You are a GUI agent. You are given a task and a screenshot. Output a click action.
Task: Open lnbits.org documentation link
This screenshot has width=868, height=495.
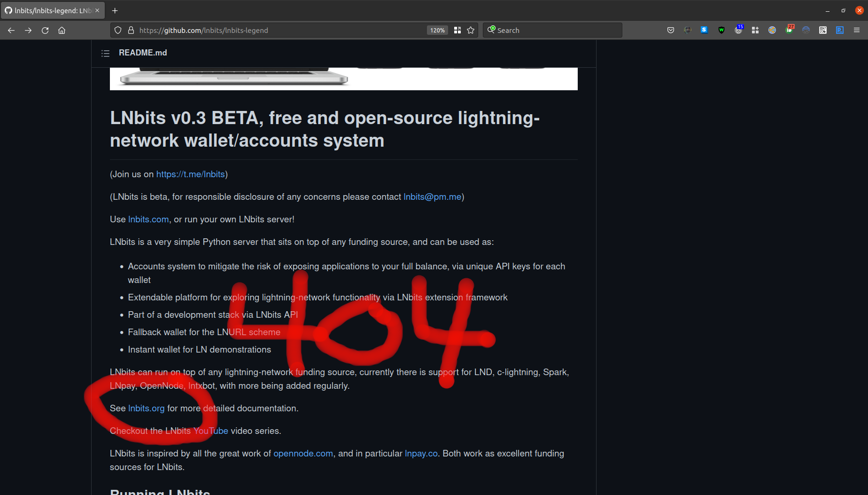(147, 408)
